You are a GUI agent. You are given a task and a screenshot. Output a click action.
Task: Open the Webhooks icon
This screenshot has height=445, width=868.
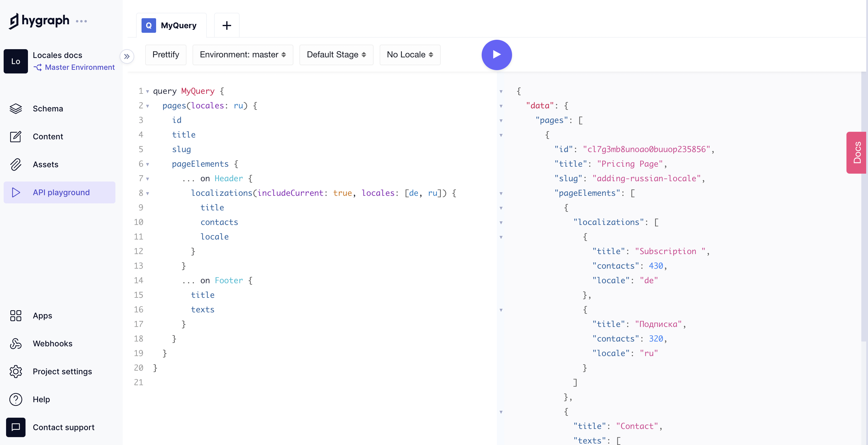[x=15, y=344]
